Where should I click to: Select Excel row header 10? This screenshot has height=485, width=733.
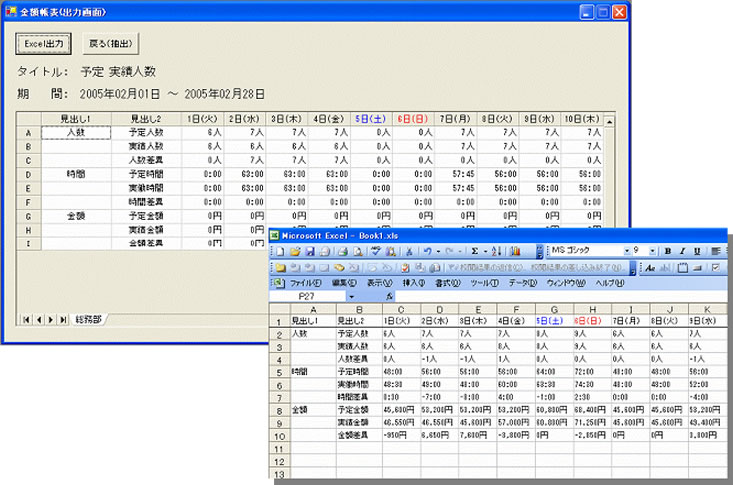pyautogui.click(x=280, y=436)
